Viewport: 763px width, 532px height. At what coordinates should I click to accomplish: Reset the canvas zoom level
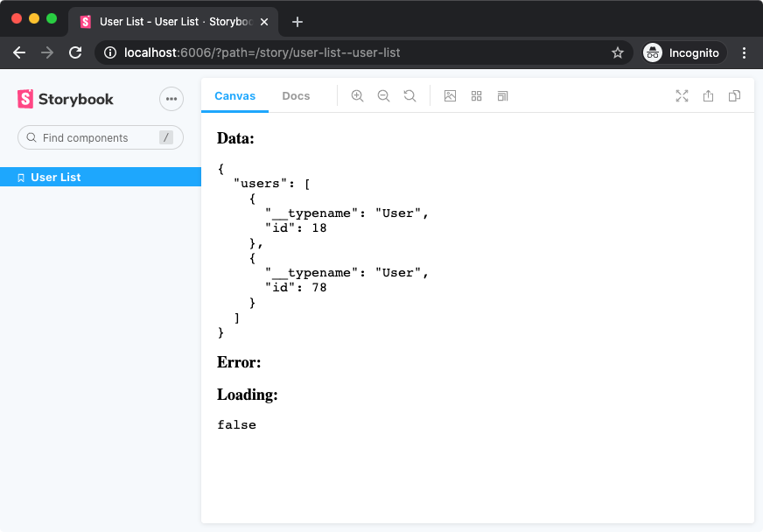tap(409, 96)
